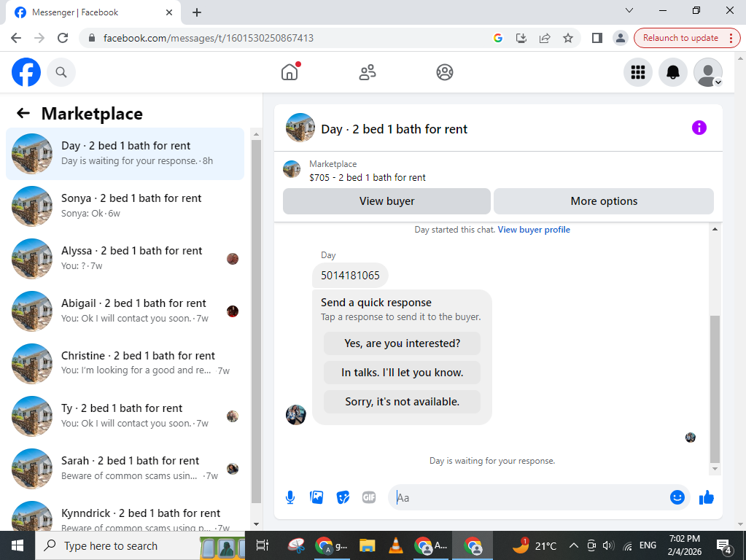Image resolution: width=746 pixels, height=560 pixels.
Task: Open Day's rental conversation
Action: [x=125, y=154]
